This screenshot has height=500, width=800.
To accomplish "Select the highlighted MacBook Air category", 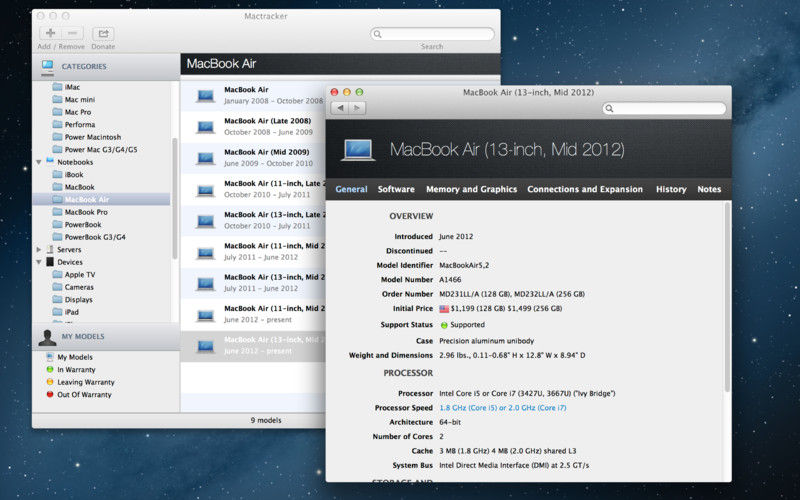I will tap(101, 199).
